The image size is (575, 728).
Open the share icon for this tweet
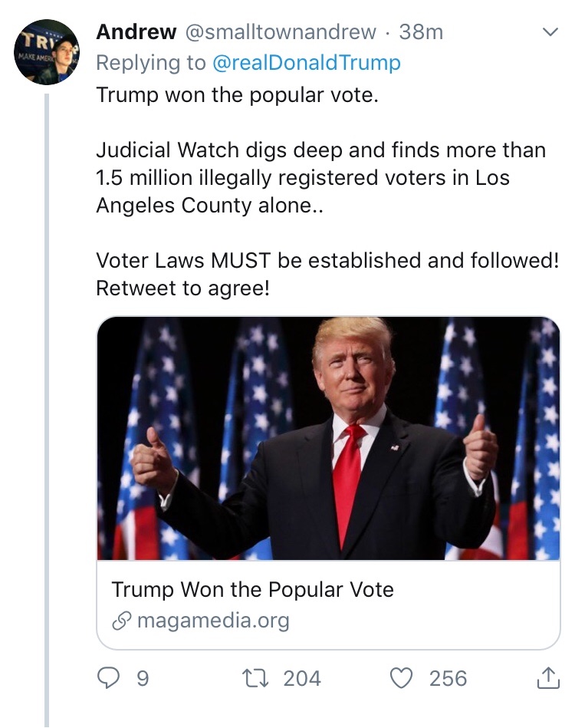coord(546,678)
